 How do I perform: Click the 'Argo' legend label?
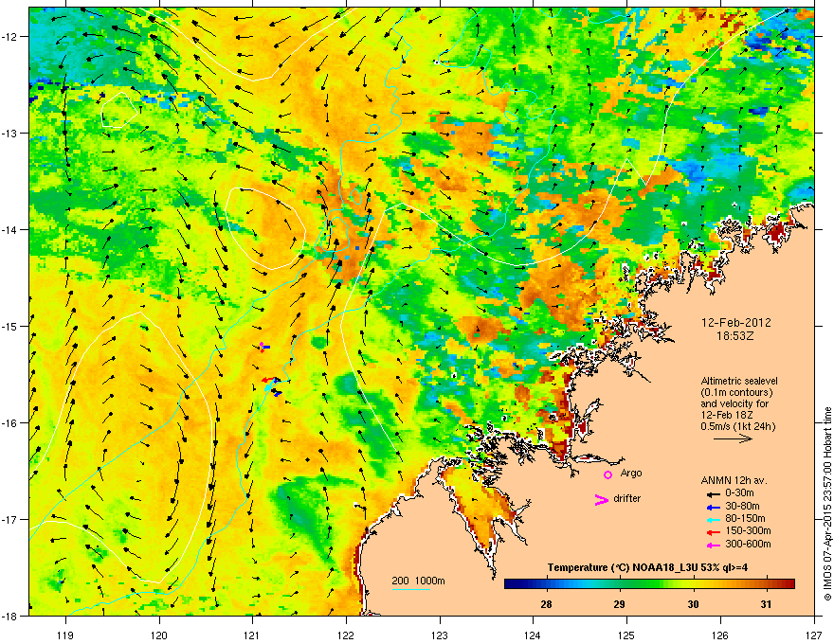pos(631,473)
